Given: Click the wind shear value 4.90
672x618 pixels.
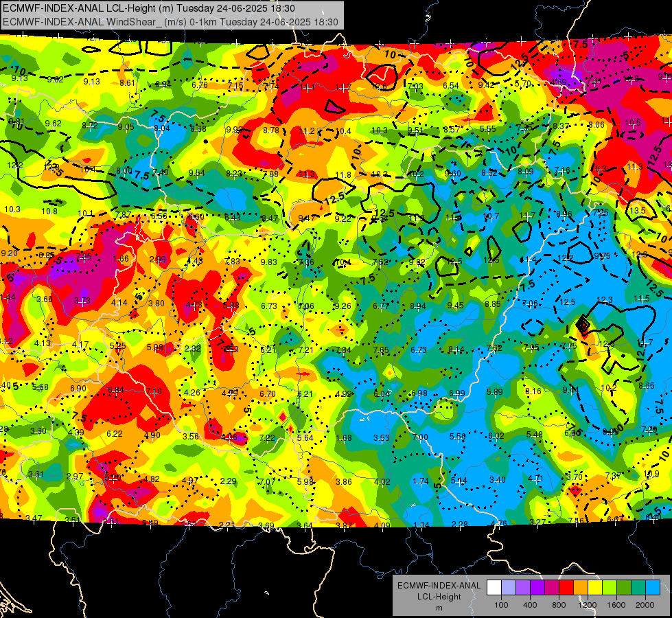Looking at the screenshot, I should [x=152, y=435].
